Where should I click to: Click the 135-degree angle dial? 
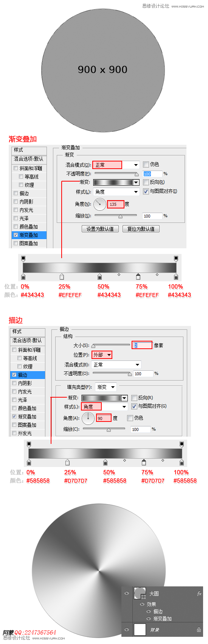click(100, 204)
